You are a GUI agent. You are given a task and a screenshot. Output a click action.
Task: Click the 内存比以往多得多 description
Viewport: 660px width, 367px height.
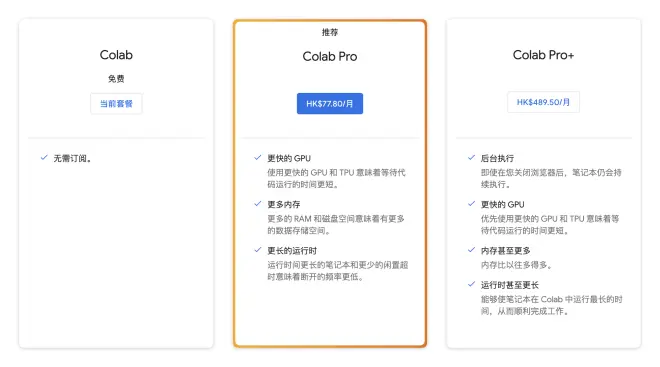(x=516, y=265)
